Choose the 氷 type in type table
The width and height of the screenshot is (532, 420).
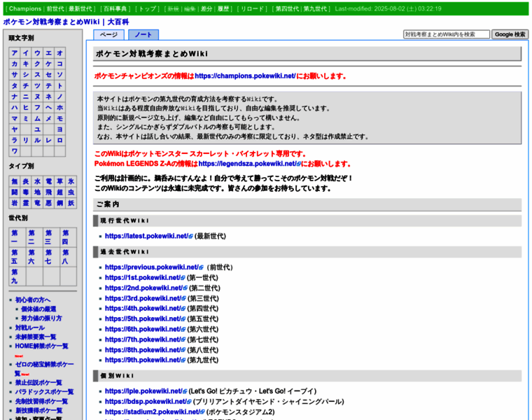[x=71, y=181]
